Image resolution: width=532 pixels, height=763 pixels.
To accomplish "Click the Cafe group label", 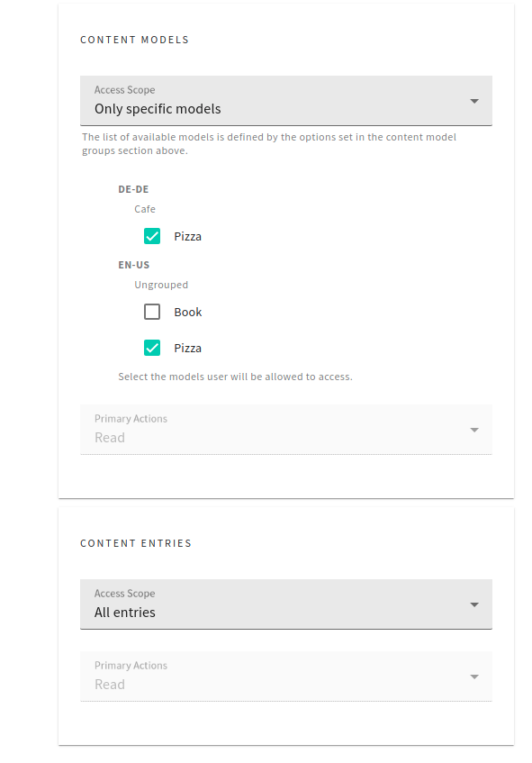I will click(145, 208).
